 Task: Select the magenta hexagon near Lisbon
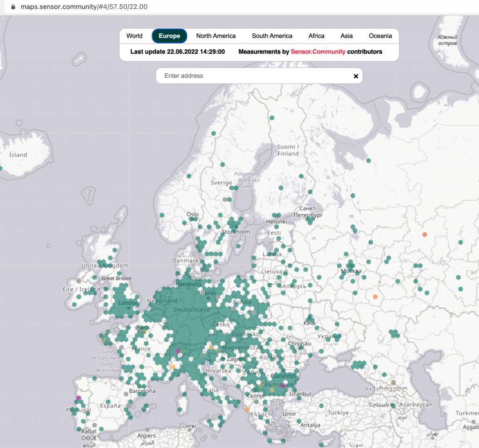pos(79,398)
